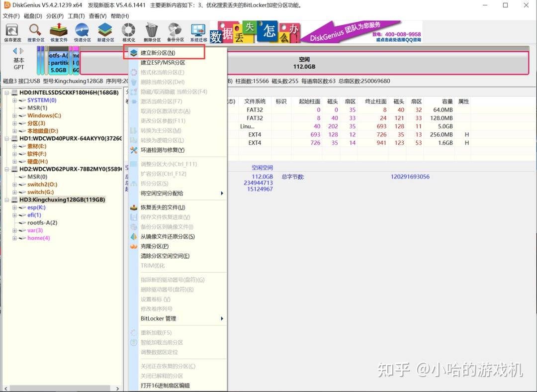Screen dimensions: 537x392
Task: Click the 保存更改 save changes icon
Action: (12, 32)
